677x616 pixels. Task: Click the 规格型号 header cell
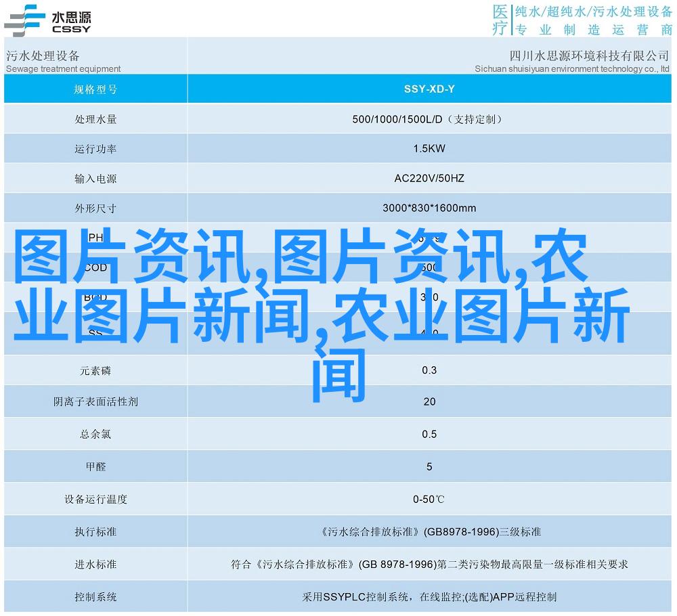coord(95,89)
